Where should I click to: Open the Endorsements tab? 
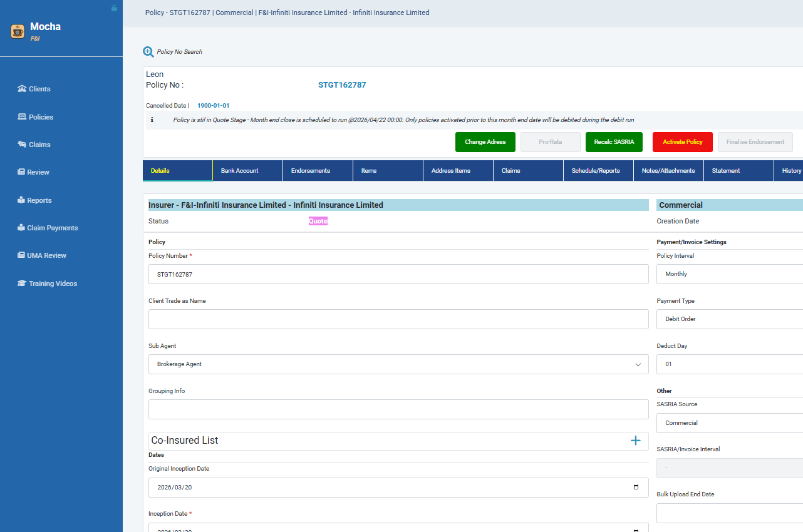pyautogui.click(x=317, y=170)
